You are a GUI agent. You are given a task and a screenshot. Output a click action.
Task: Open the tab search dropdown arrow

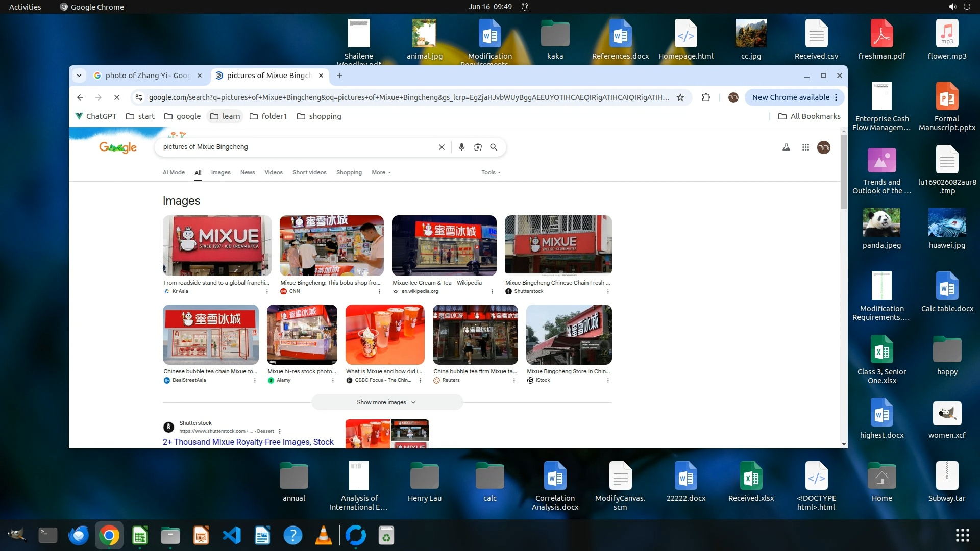click(x=79, y=76)
